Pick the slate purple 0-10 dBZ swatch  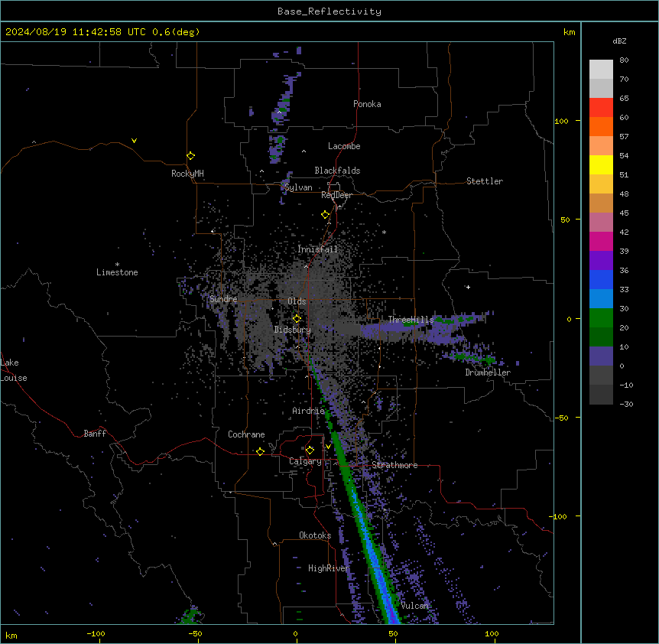coord(601,356)
